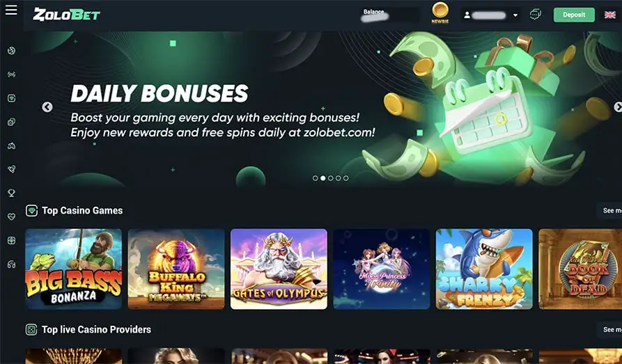622x364 pixels.
Task: Open casino diamond icon in sidebar
Action: pos(12,98)
